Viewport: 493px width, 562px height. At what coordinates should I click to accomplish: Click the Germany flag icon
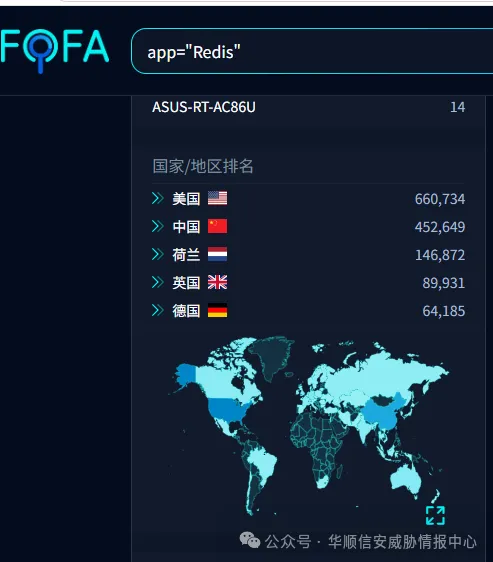point(217,310)
